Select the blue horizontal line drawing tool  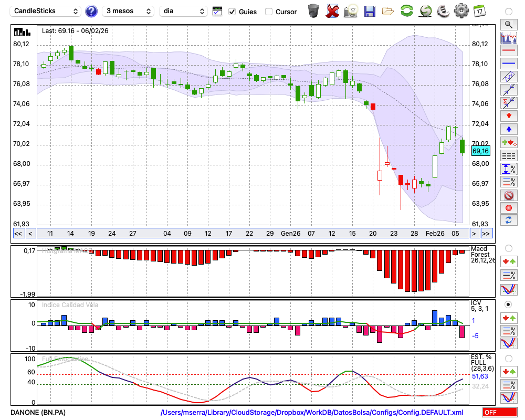508,64
